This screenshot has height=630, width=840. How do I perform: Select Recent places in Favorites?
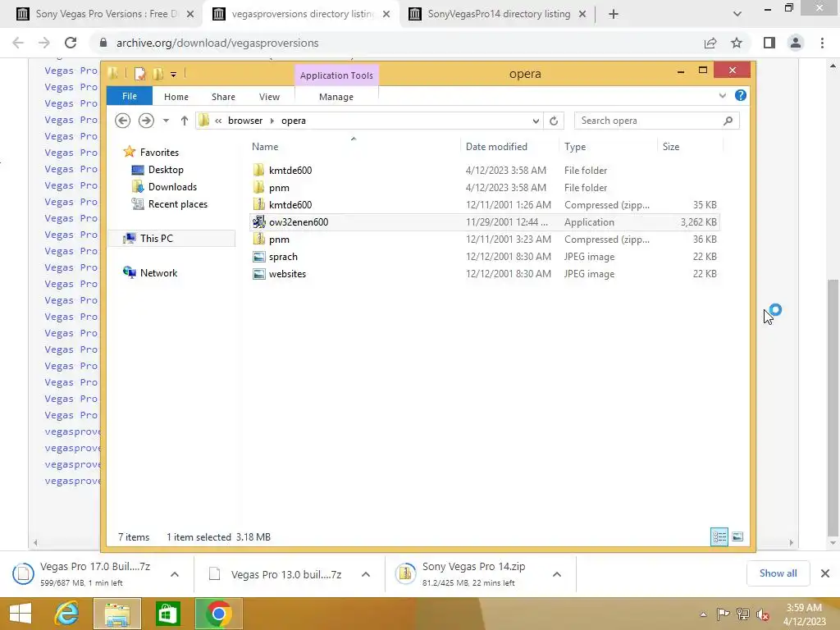click(169, 204)
